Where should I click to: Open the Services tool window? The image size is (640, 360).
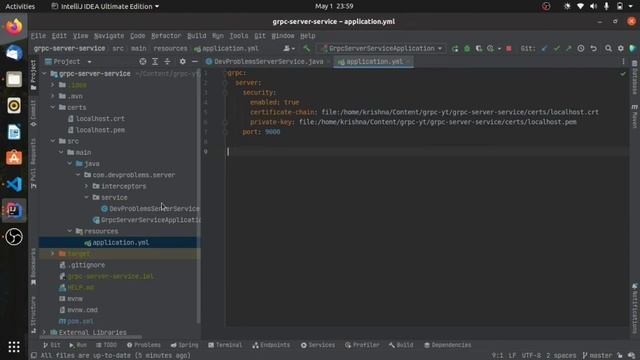[318, 345]
